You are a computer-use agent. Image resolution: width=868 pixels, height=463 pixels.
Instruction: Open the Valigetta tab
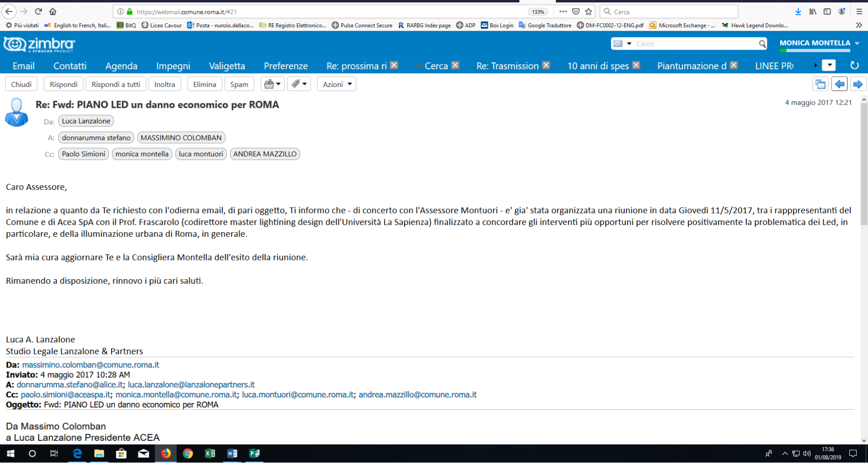point(227,66)
